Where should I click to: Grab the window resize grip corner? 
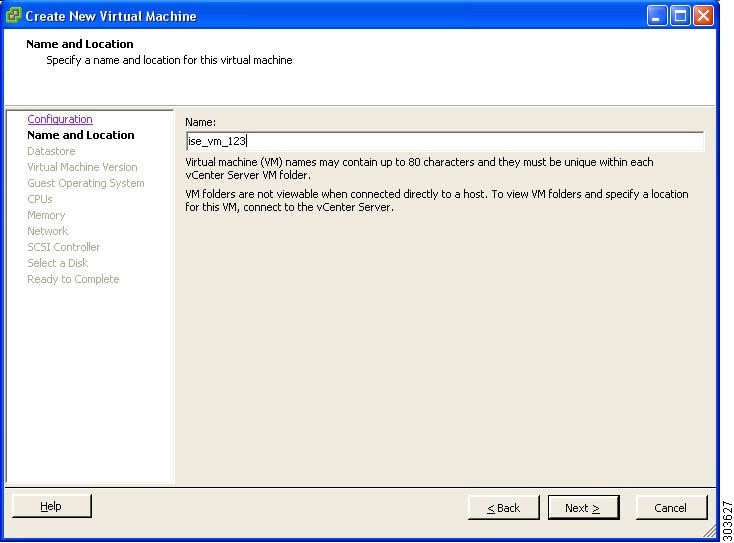coord(710,531)
